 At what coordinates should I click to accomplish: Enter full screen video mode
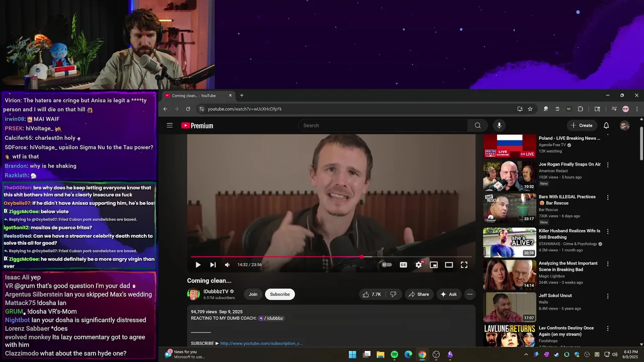point(464,264)
